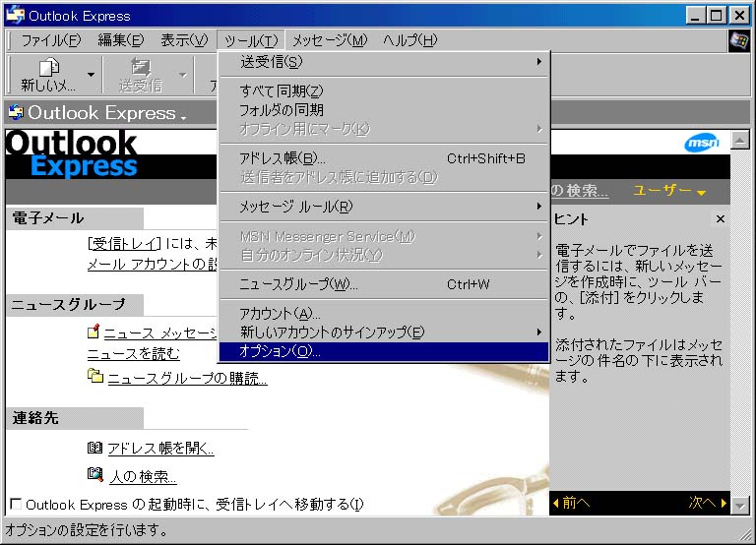Minimize the Outlook Express window
The width and height of the screenshot is (756, 545).
click(x=695, y=16)
